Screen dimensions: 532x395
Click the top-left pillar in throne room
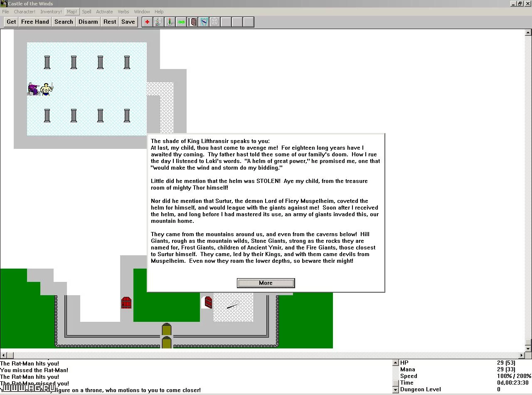[x=47, y=62]
